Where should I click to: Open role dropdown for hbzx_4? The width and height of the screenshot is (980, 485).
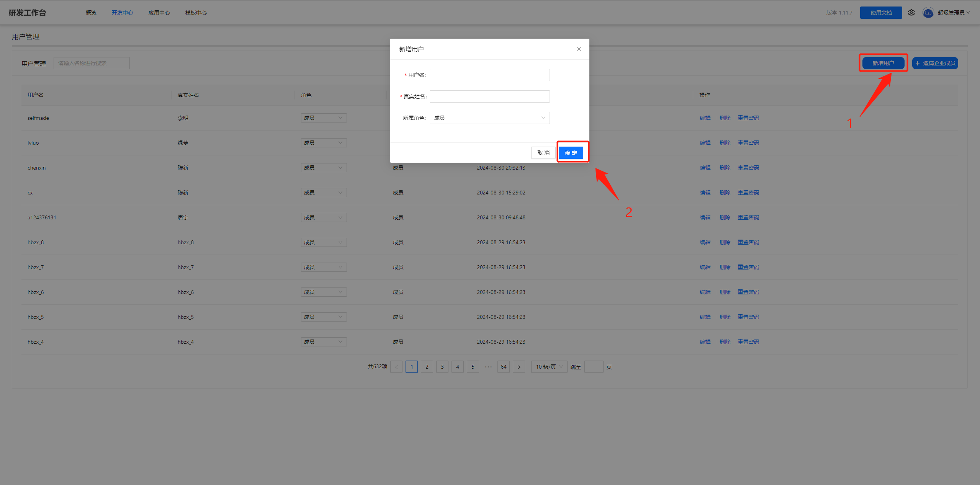(x=324, y=342)
